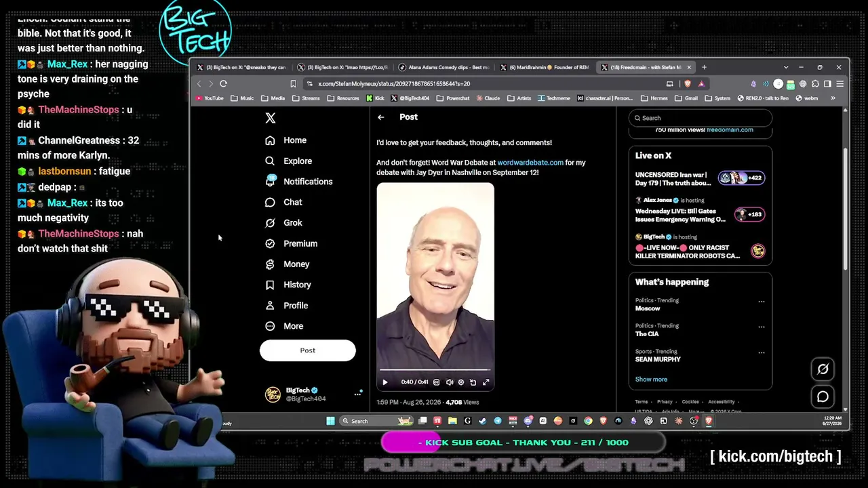Open options for the Moscow trend
Screen dimensions: 868x488
tap(762, 302)
